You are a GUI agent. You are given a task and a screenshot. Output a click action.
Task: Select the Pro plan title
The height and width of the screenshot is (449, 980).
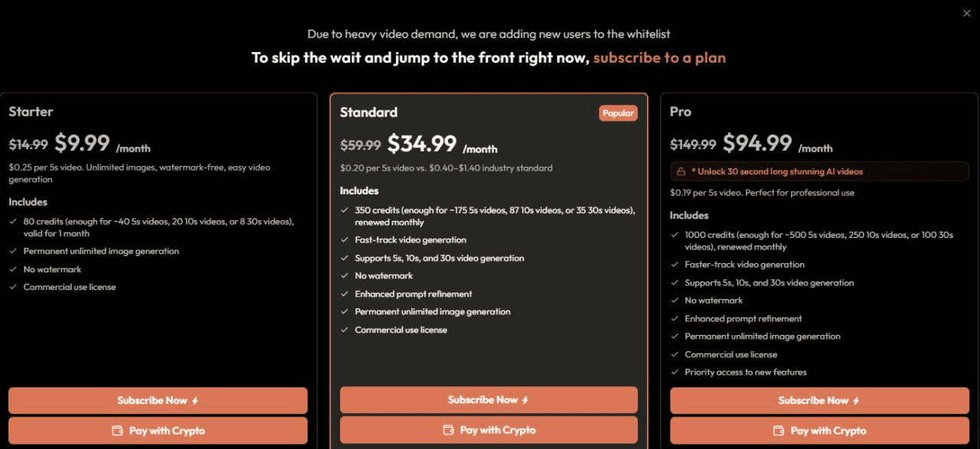[x=681, y=112]
